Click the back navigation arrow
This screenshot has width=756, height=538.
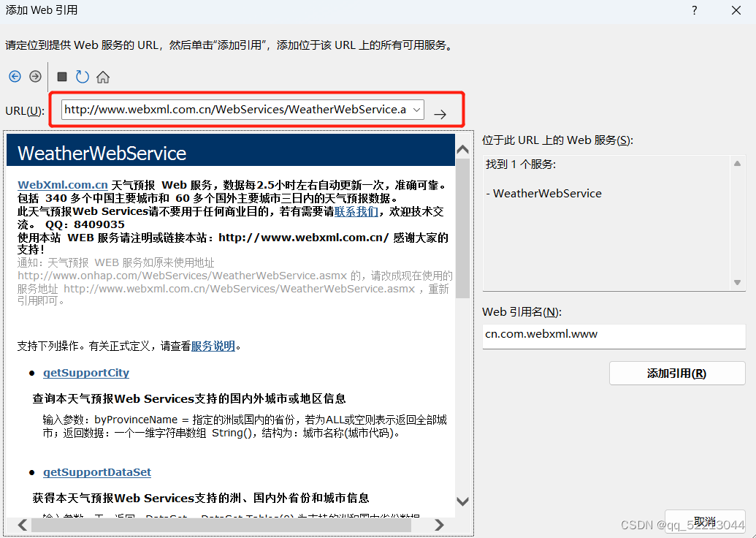coord(15,76)
